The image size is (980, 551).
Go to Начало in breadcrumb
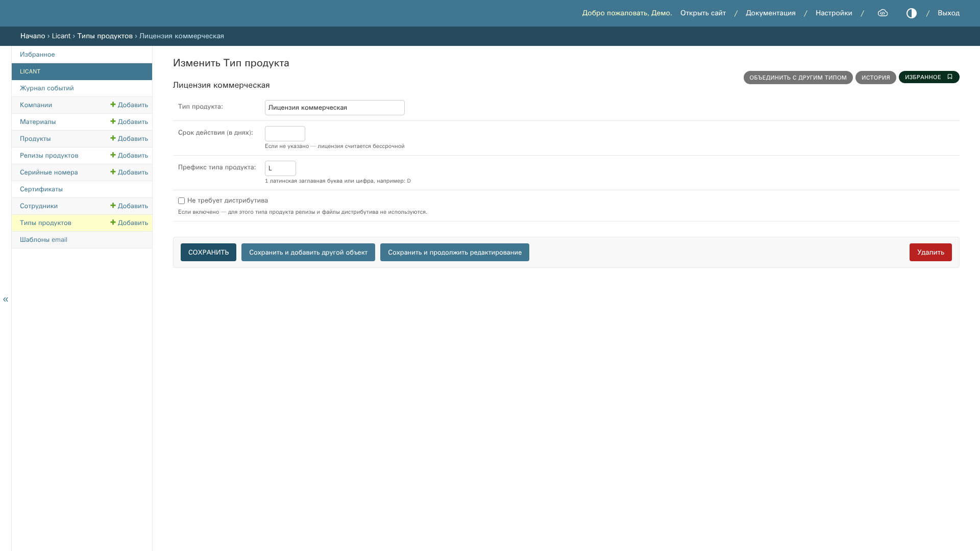pos(33,36)
